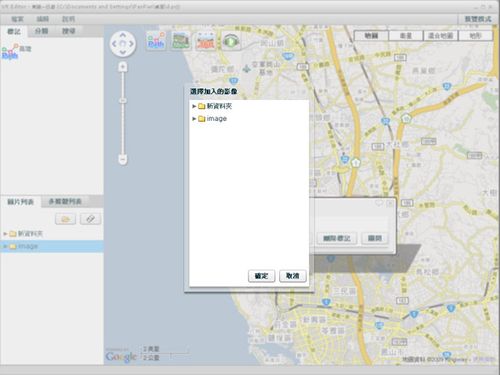Zoom out with the minus button
The image size is (500, 375).
pyautogui.click(x=123, y=159)
